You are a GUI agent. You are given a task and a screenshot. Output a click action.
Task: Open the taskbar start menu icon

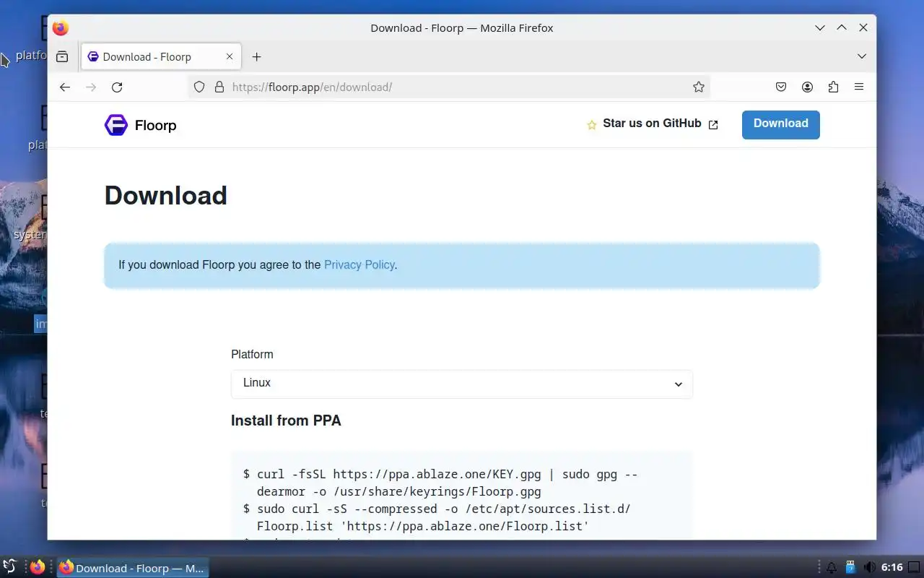pyautogui.click(x=9, y=567)
